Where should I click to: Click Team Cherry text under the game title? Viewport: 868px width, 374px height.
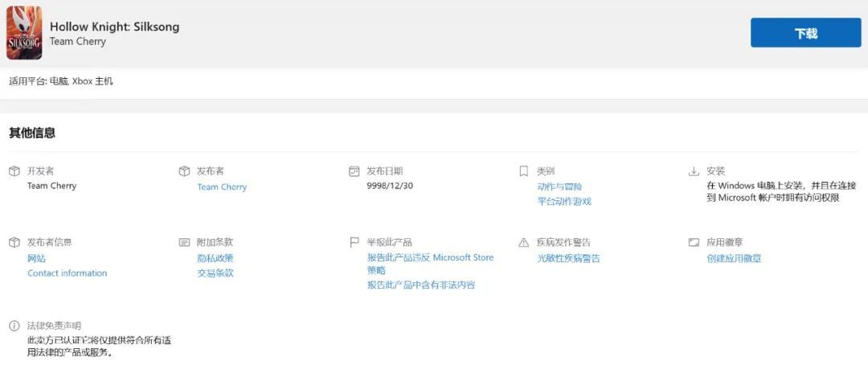coord(77,42)
